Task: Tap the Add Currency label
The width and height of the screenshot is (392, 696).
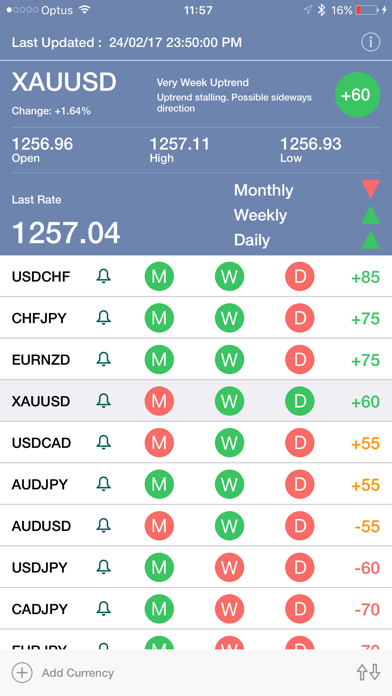Action: point(78,673)
